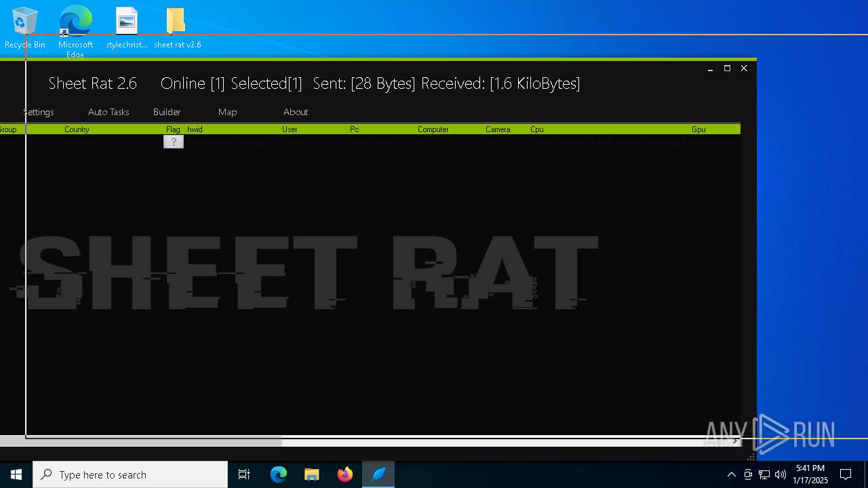Click the scroll-right arrow of client list
This screenshot has width=868, height=488.
(x=735, y=441)
